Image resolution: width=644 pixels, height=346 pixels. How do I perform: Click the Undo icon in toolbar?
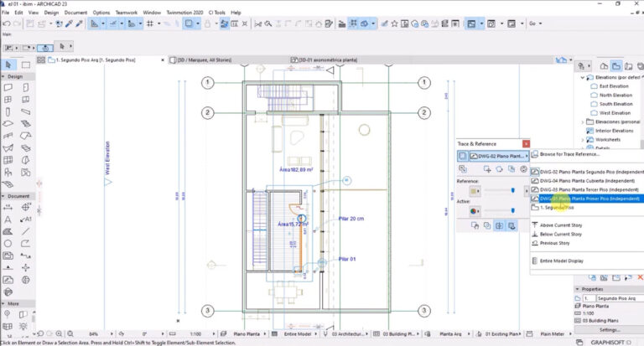pyautogui.click(x=8, y=23)
